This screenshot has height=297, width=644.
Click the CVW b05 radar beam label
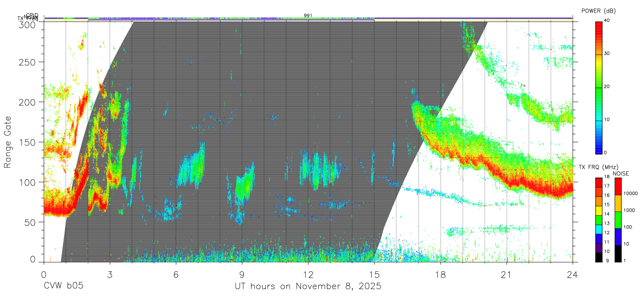pos(63,287)
